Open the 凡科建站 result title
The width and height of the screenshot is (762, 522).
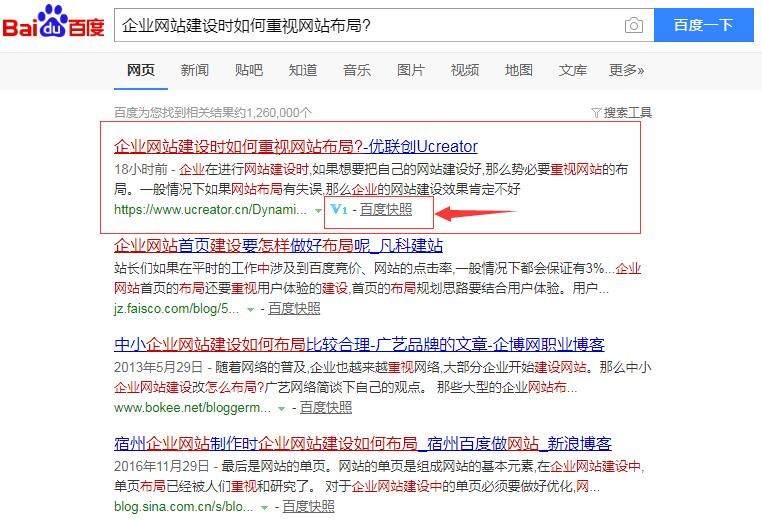pyautogui.click(x=278, y=245)
